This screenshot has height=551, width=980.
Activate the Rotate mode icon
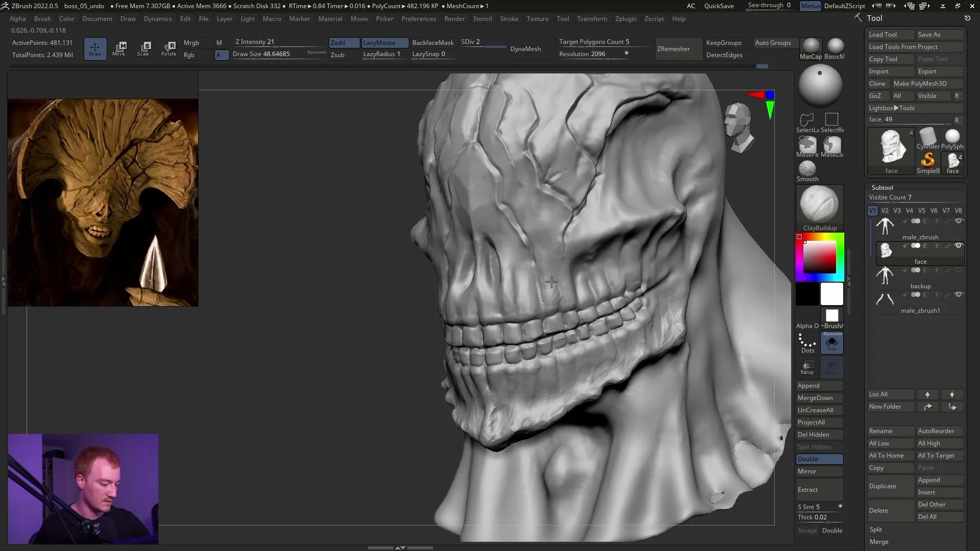169,48
